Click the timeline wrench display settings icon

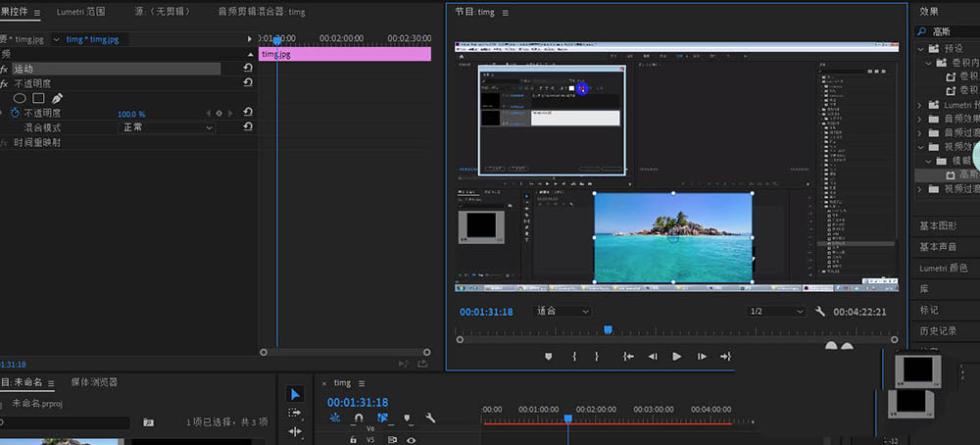(x=429, y=419)
